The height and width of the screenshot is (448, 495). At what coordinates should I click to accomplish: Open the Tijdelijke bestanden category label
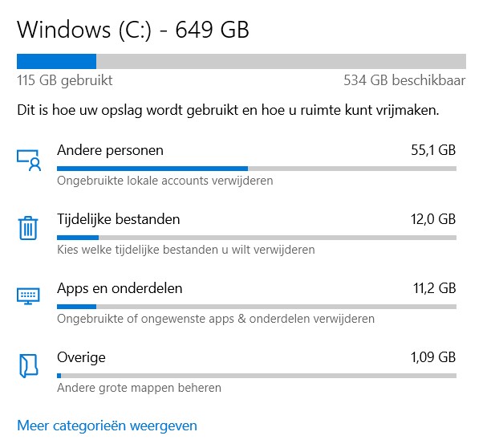[x=118, y=219]
